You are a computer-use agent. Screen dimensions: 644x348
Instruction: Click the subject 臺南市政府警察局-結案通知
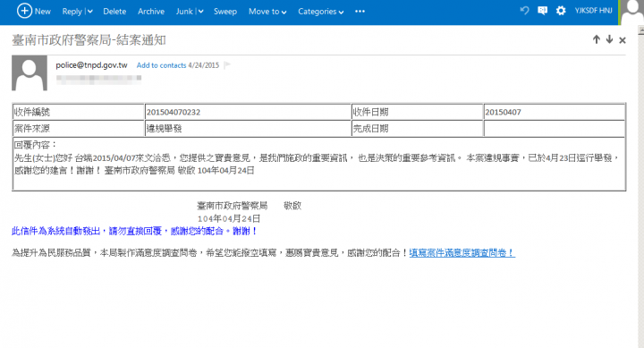coord(89,40)
